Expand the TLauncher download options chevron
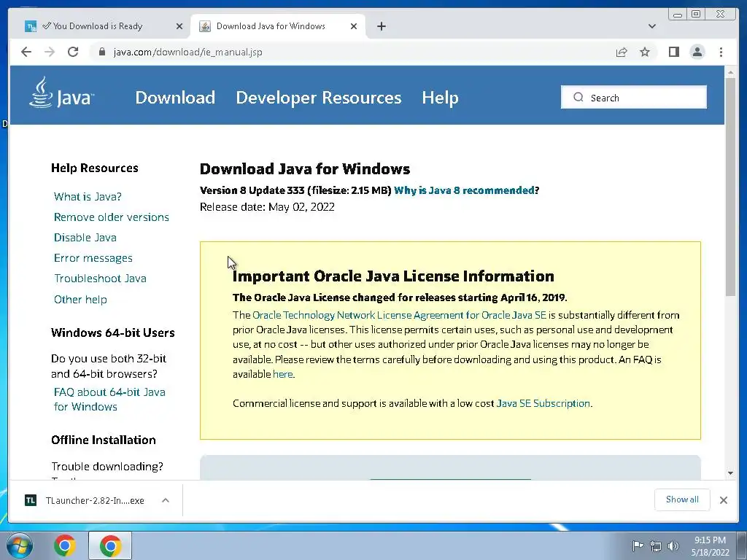 tap(166, 500)
